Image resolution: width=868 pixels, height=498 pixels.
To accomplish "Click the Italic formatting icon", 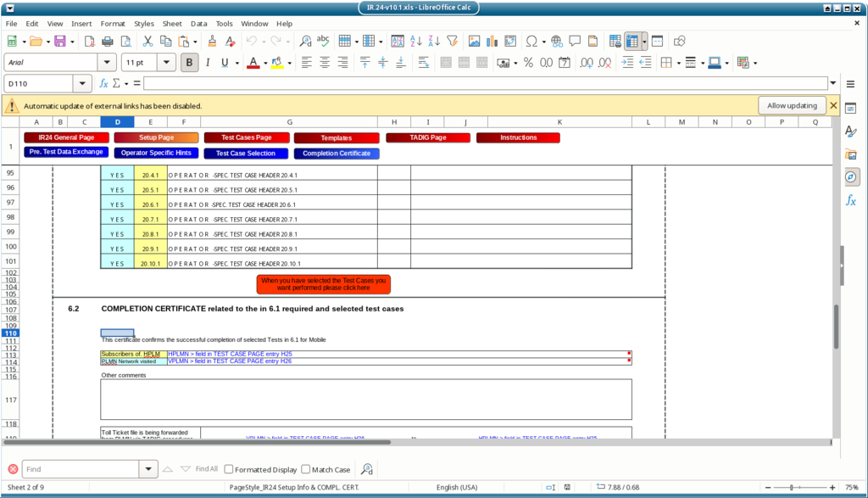I will (x=208, y=62).
